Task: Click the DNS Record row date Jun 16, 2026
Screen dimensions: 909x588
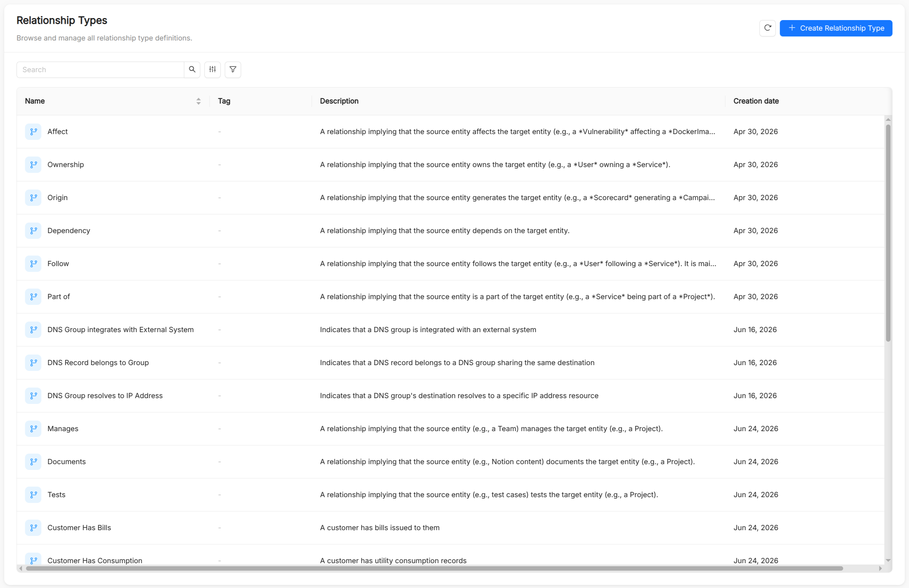Action: coord(755,363)
